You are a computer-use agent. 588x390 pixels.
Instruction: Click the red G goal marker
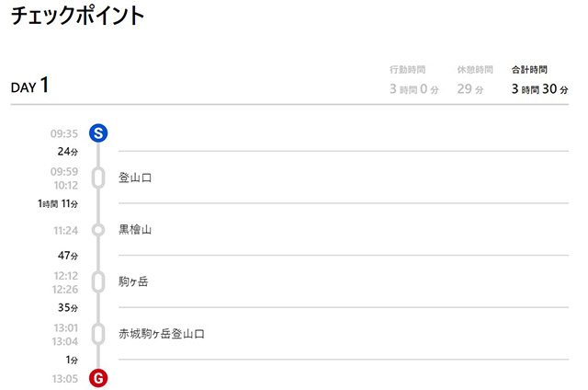click(x=98, y=377)
